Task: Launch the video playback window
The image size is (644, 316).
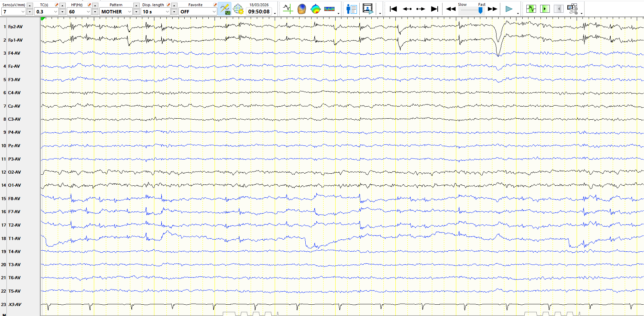Action: (368, 9)
